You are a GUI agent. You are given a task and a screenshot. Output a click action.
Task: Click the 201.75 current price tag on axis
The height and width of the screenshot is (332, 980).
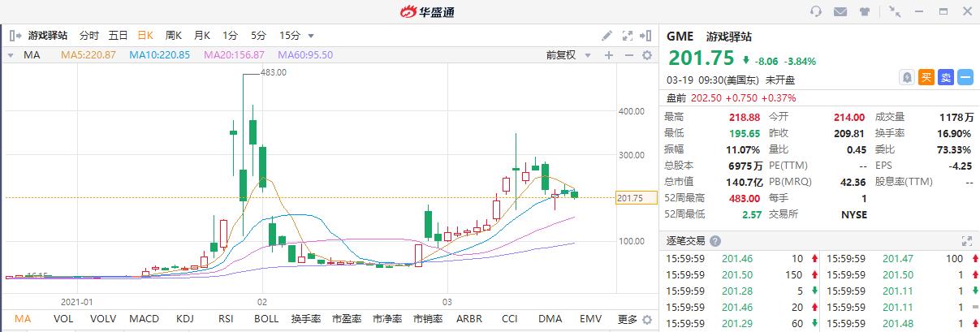[636, 198]
